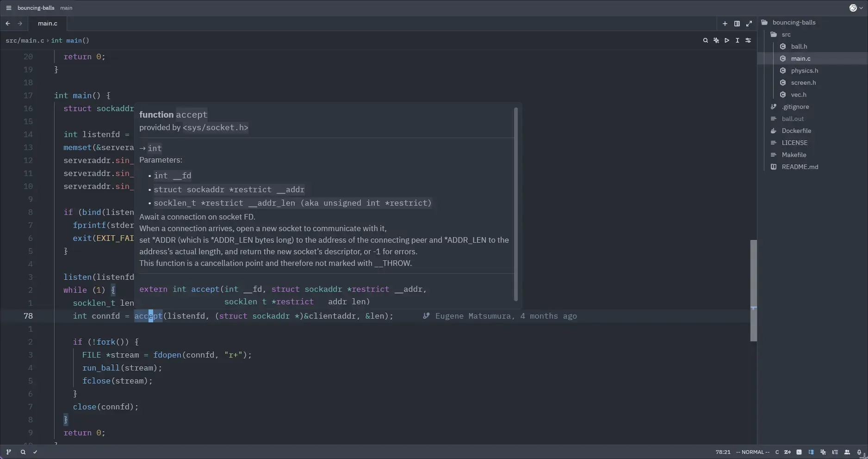
Task: Open ball.out in the project panel
Action: coord(792,119)
